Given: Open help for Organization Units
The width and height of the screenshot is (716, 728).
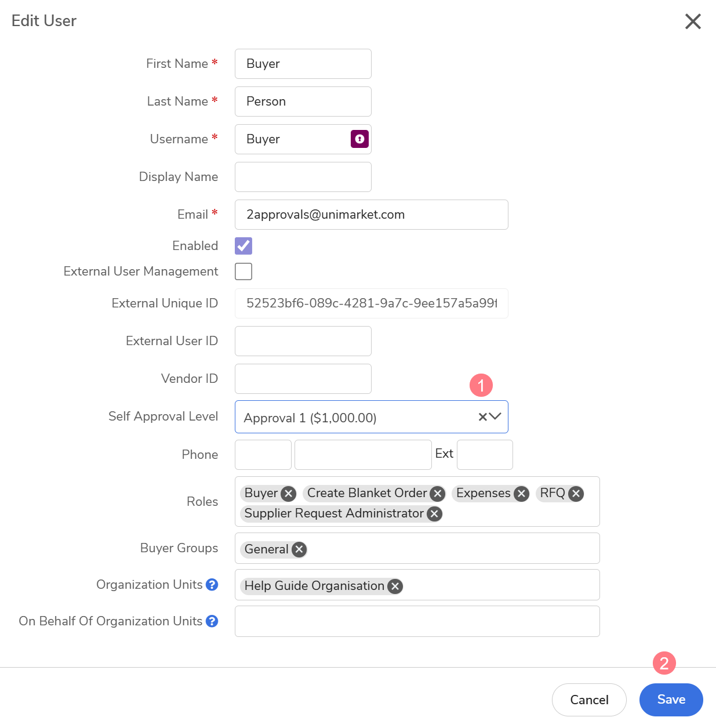Looking at the screenshot, I should tap(212, 585).
